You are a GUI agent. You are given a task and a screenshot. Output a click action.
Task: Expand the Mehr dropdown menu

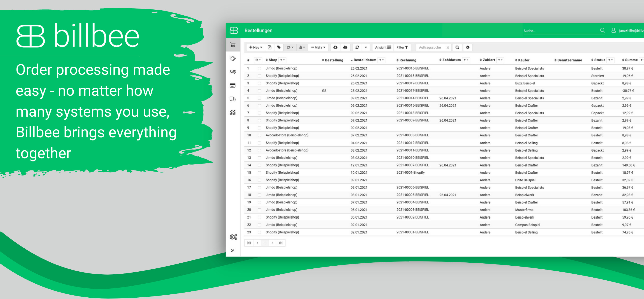click(318, 47)
